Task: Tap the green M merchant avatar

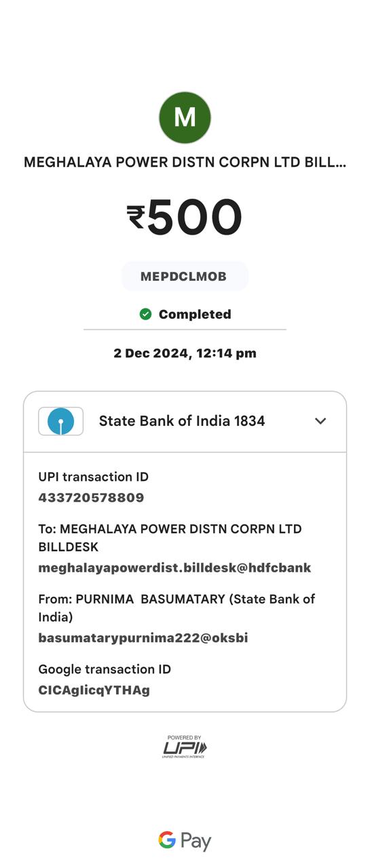Action: (x=185, y=118)
